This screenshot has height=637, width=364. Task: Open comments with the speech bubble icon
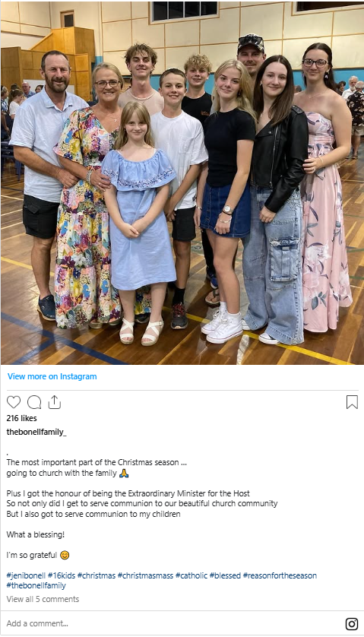34,402
